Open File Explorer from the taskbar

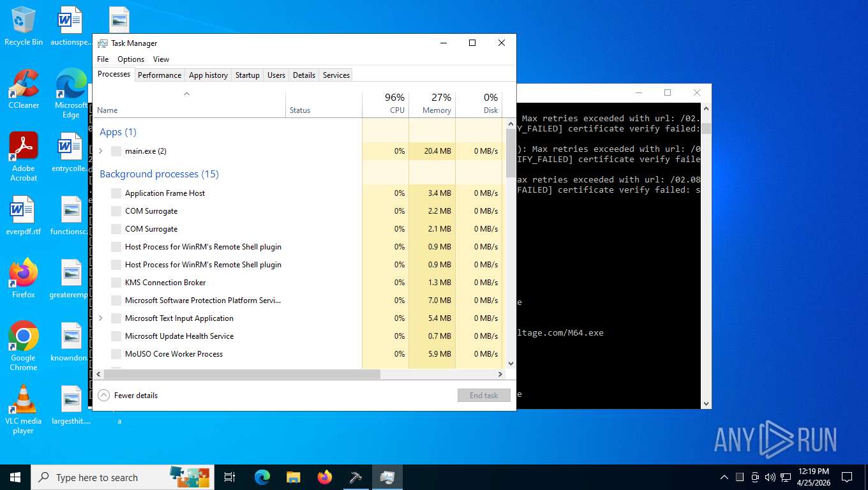(x=294, y=477)
